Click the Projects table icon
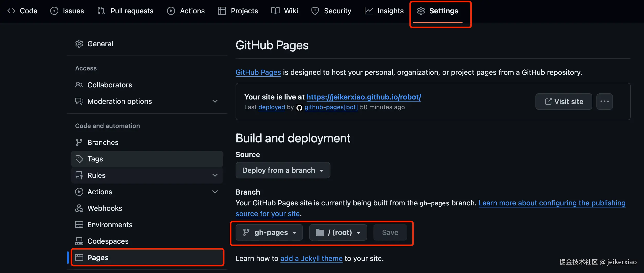The width and height of the screenshot is (644, 273). pos(222,11)
